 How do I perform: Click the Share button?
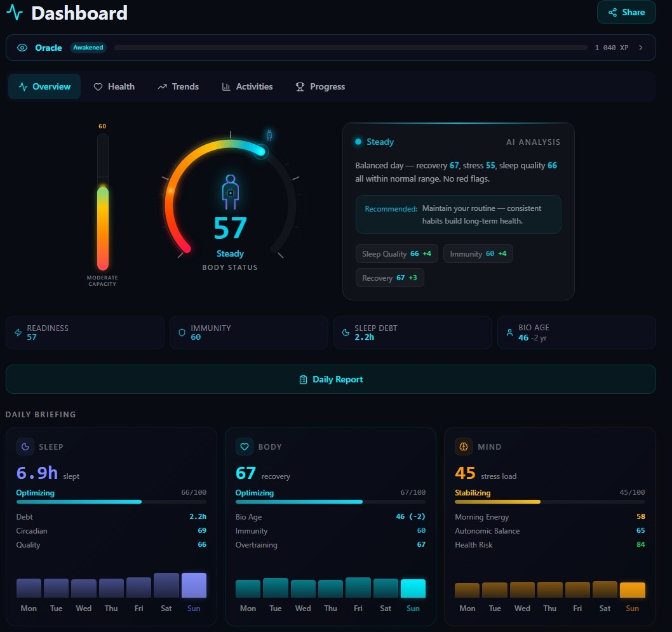point(626,12)
